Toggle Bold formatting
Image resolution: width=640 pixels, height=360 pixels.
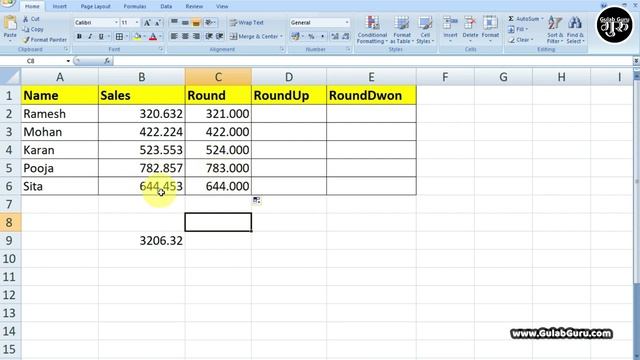pyautogui.click(x=79, y=37)
